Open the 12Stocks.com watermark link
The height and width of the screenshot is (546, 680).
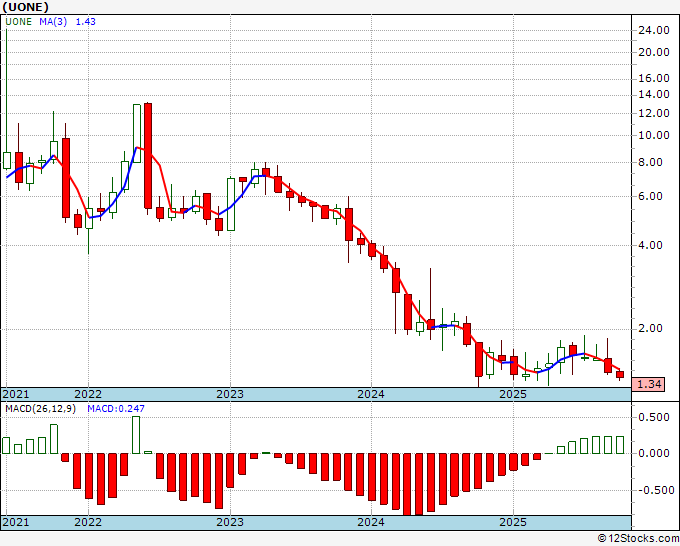pos(635,538)
